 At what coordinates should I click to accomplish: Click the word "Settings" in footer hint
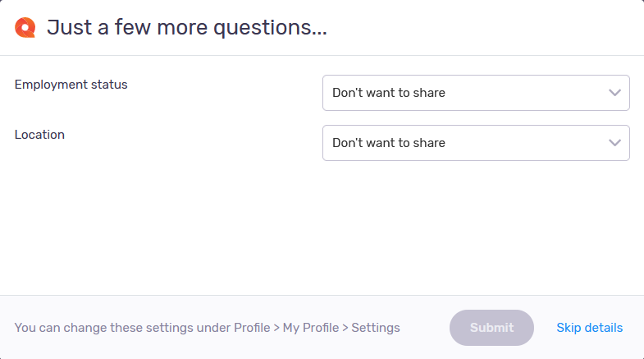coord(376,328)
